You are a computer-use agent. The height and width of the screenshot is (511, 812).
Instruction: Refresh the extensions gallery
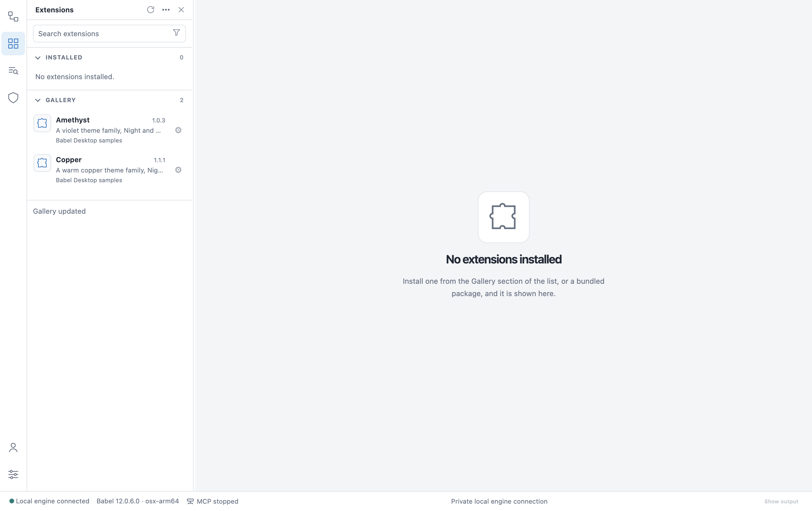[150, 10]
